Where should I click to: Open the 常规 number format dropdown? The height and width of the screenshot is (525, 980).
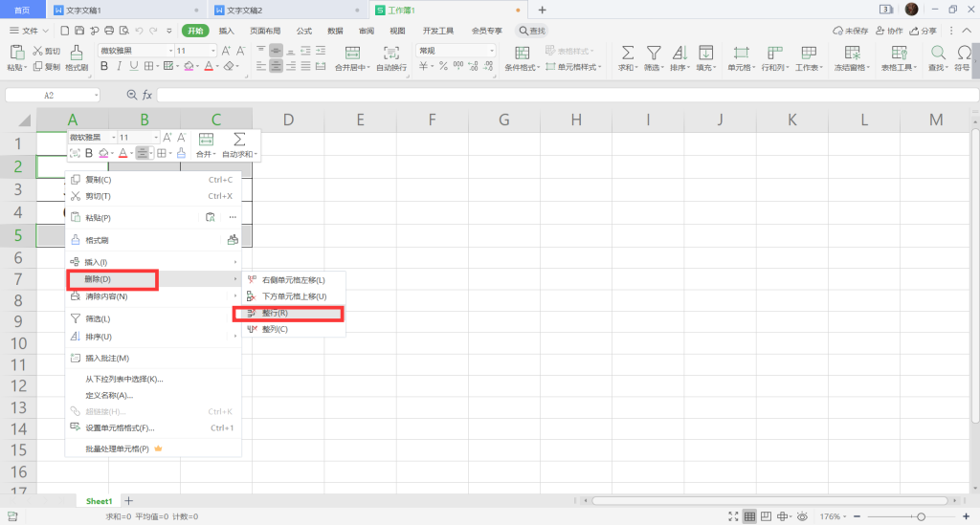point(492,51)
